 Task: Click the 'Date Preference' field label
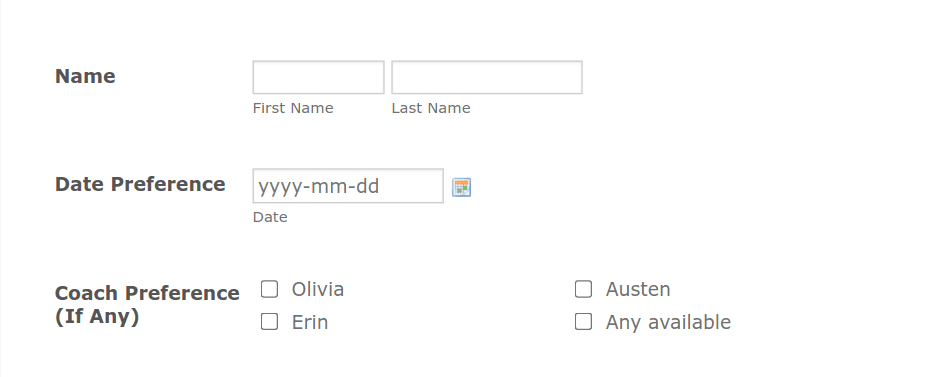coord(140,184)
